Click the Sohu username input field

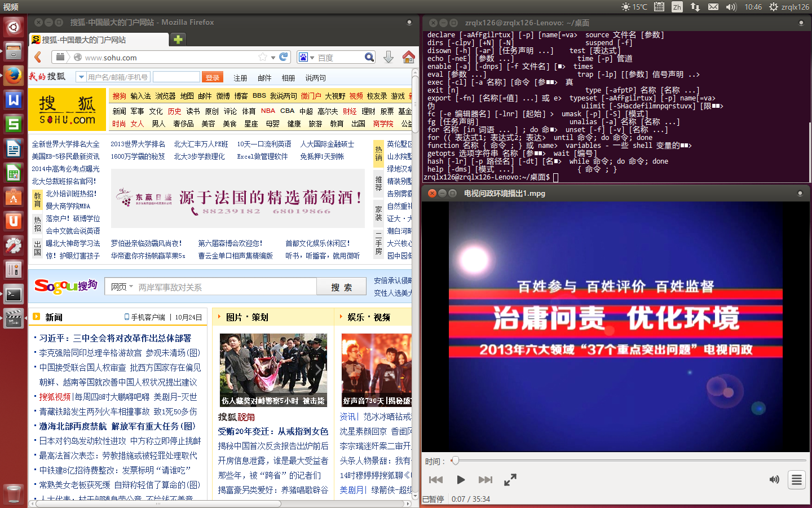click(x=118, y=77)
